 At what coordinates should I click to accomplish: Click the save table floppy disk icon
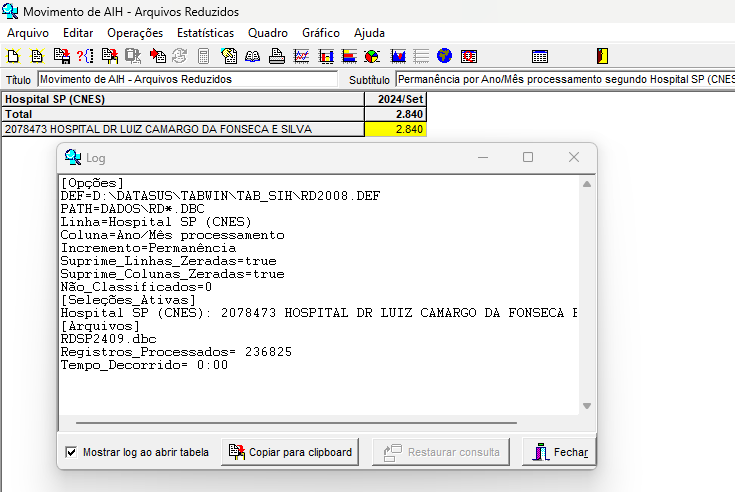pos(61,56)
